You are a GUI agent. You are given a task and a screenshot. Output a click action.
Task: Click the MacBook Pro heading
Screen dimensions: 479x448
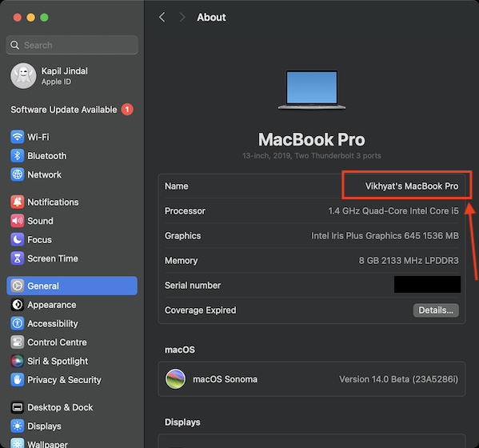(x=312, y=139)
